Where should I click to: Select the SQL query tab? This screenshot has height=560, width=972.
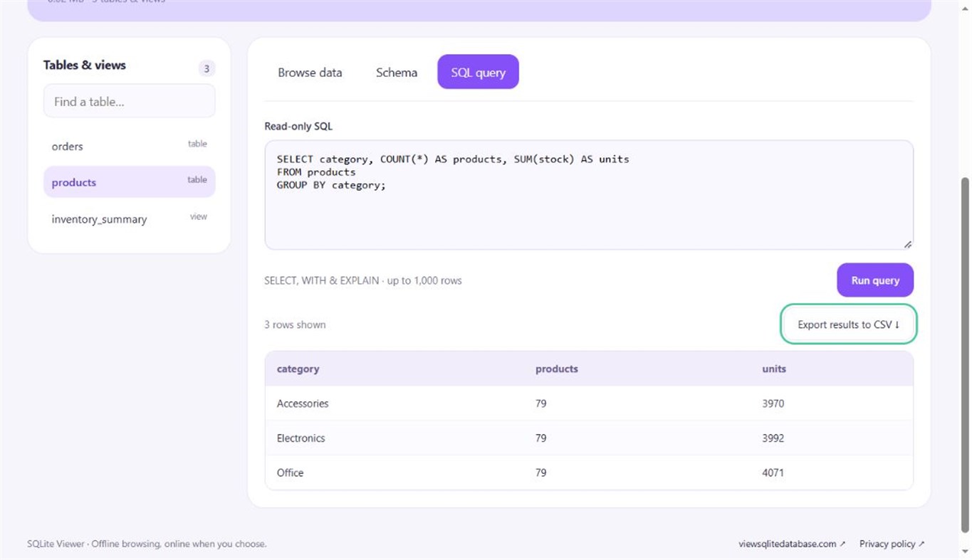(478, 73)
